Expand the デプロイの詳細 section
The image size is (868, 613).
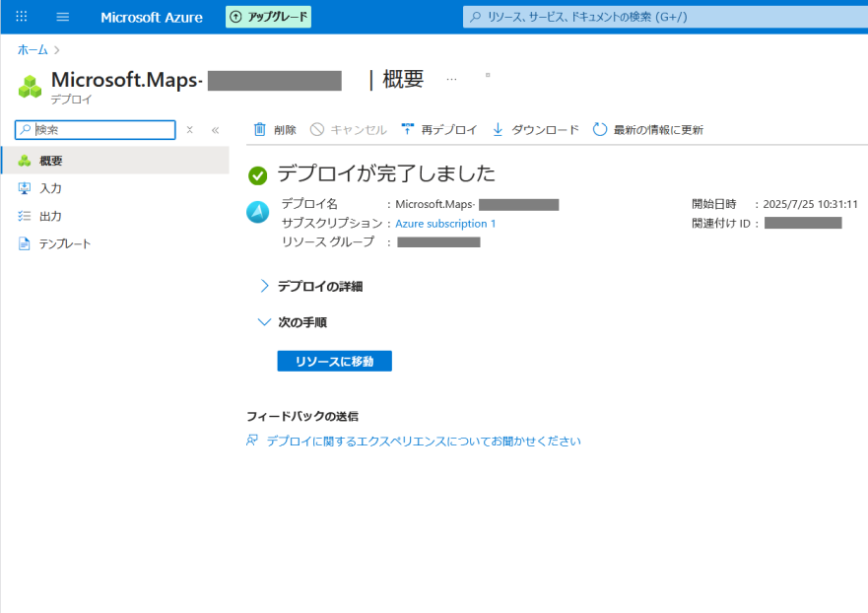click(x=311, y=286)
